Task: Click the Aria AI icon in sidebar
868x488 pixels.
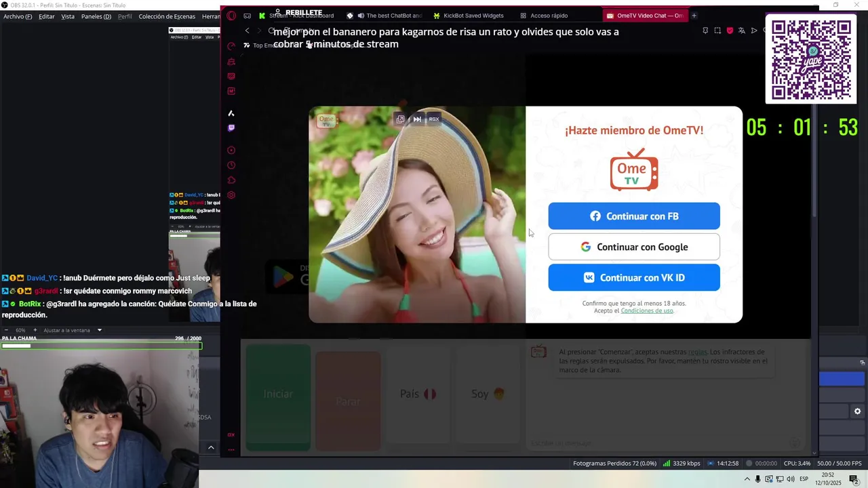Action: pos(231,113)
